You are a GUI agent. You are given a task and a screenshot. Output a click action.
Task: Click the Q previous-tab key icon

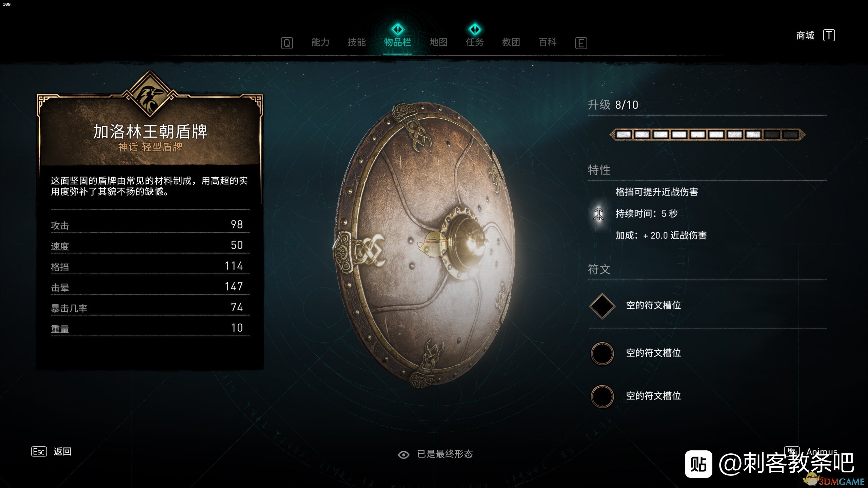pos(287,43)
